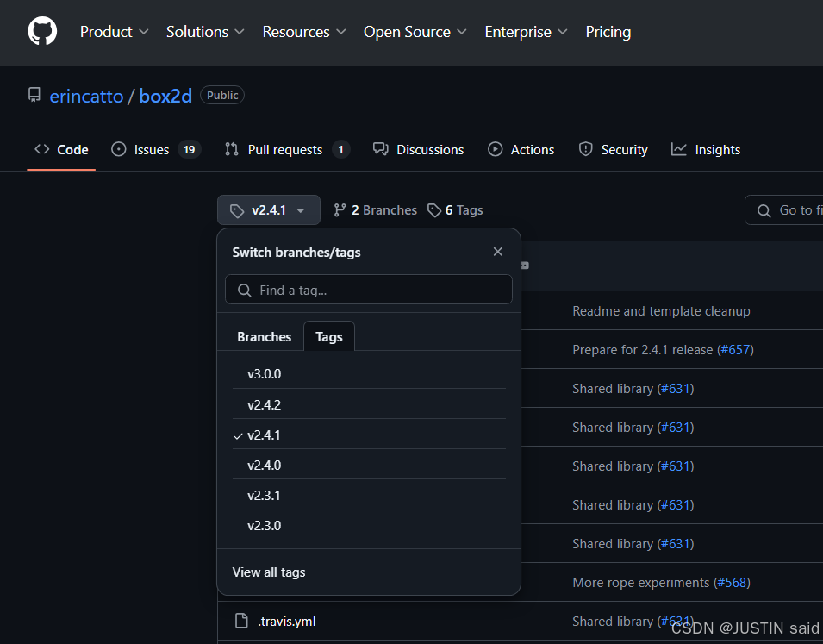Click the Issues count badge 19
Image resolution: width=823 pixels, height=644 pixels.
coord(189,150)
